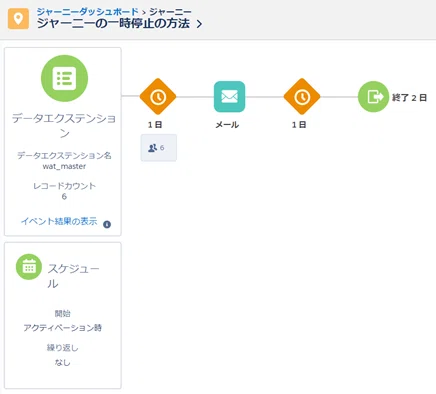Click the journey title ジャーニーの一時停止の方法
The image size is (436, 394).
click(x=113, y=23)
